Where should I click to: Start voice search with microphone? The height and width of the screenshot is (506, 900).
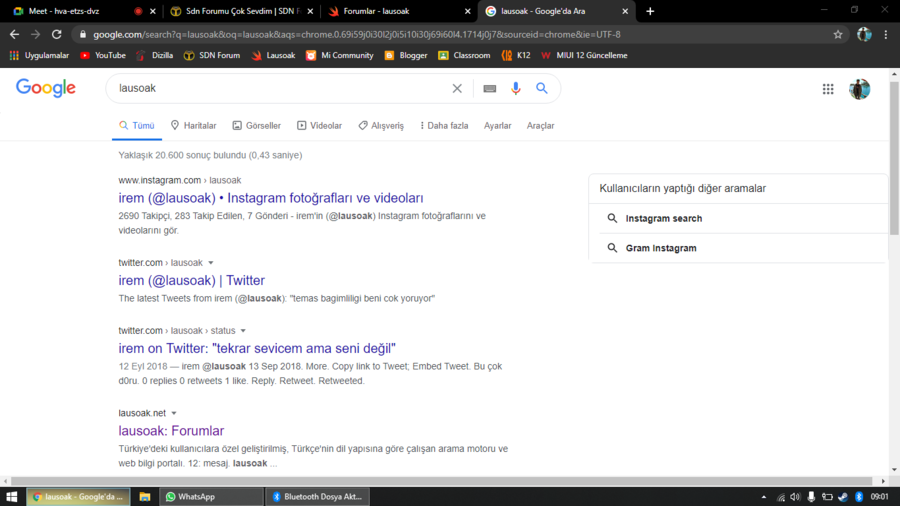(515, 88)
